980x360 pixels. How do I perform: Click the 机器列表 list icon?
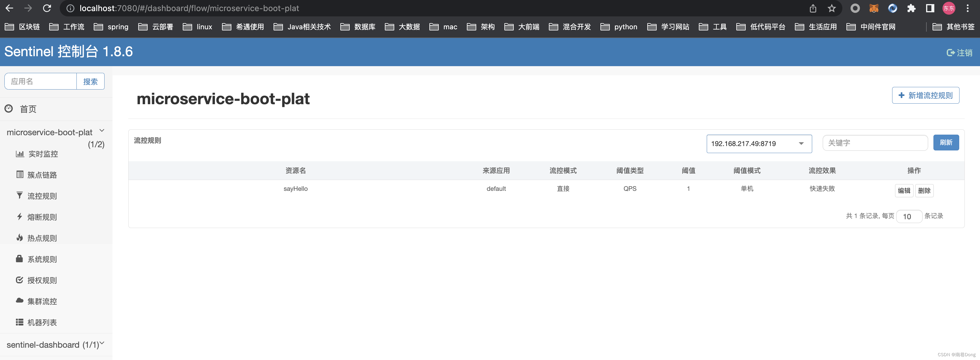pyautogui.click(x=19, y=322)
